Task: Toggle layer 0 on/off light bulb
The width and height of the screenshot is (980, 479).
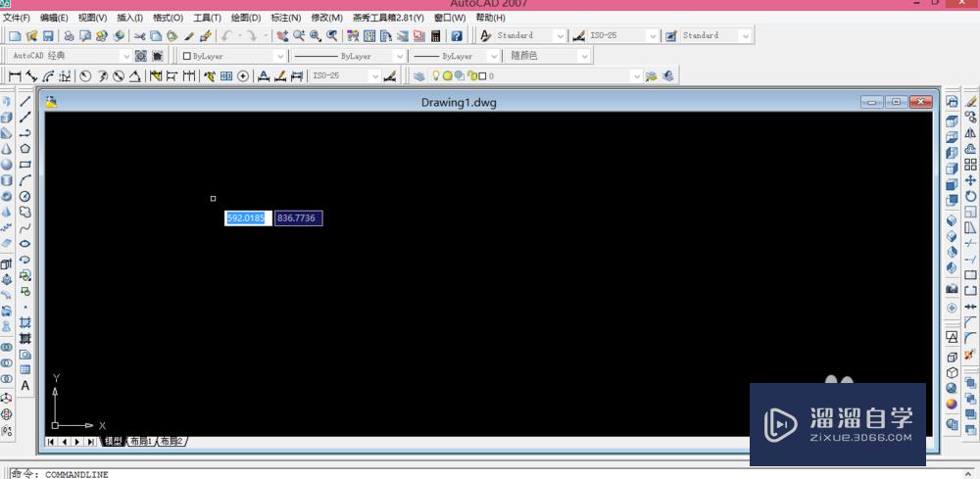Action: [x=436, y=75]
